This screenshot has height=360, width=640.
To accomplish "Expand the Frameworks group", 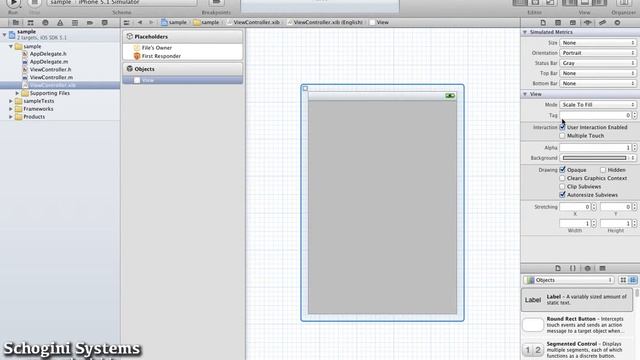I will (11, 109).
